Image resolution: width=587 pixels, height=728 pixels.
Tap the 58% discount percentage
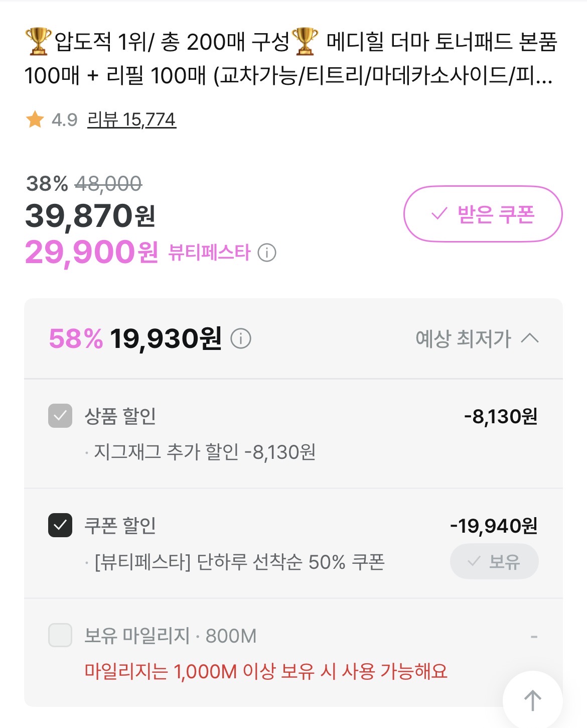point(76,338)
